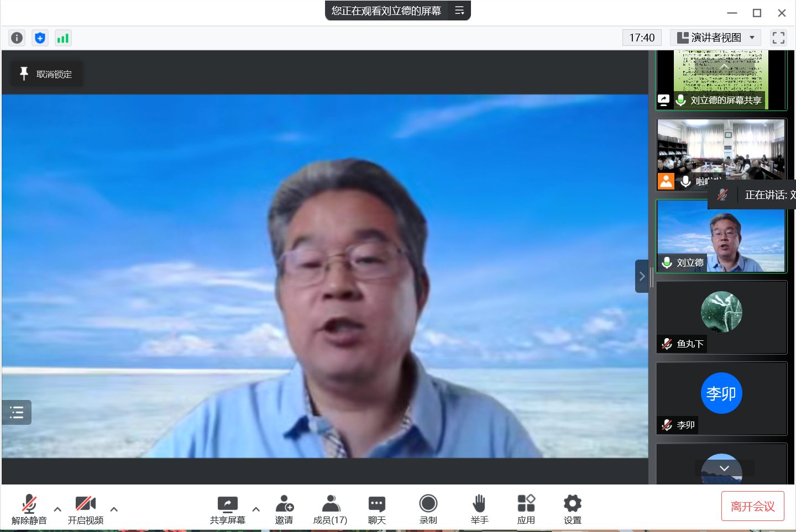Image resolution: width=796 pixels, height=532 pixels.
Task: Open 成员(17) members list
Action: point(331,509)
